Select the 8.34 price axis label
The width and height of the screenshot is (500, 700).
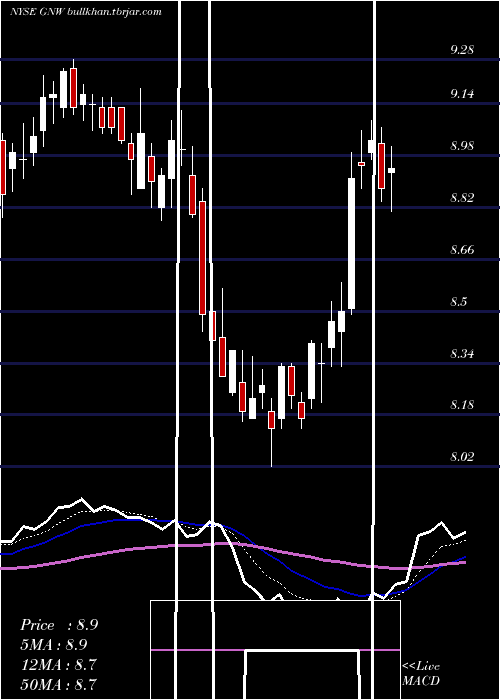click(462, 354)
